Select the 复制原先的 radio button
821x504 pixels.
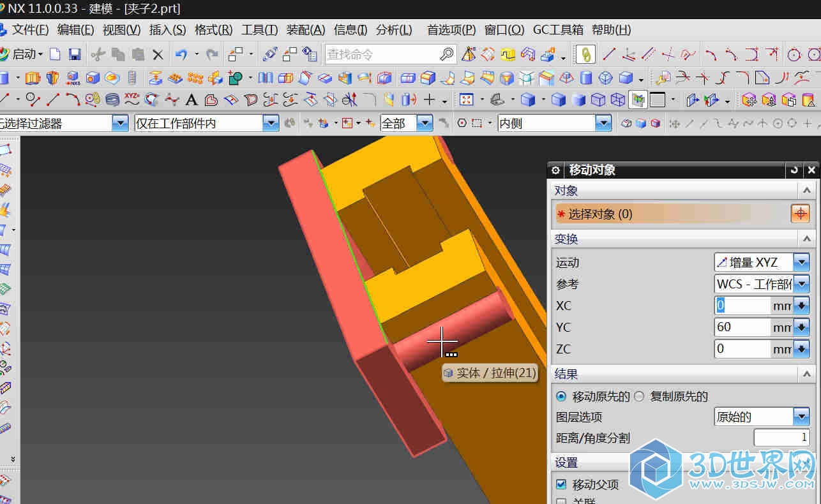[x=640, y=396]
